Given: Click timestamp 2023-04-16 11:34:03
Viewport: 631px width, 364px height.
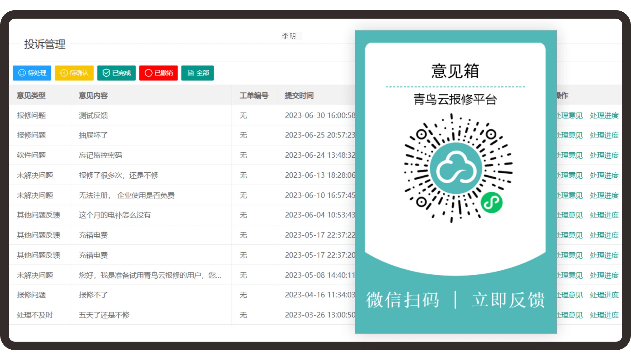Looking at the screenshot, I should pyautogui.click(x=320, y=295).
